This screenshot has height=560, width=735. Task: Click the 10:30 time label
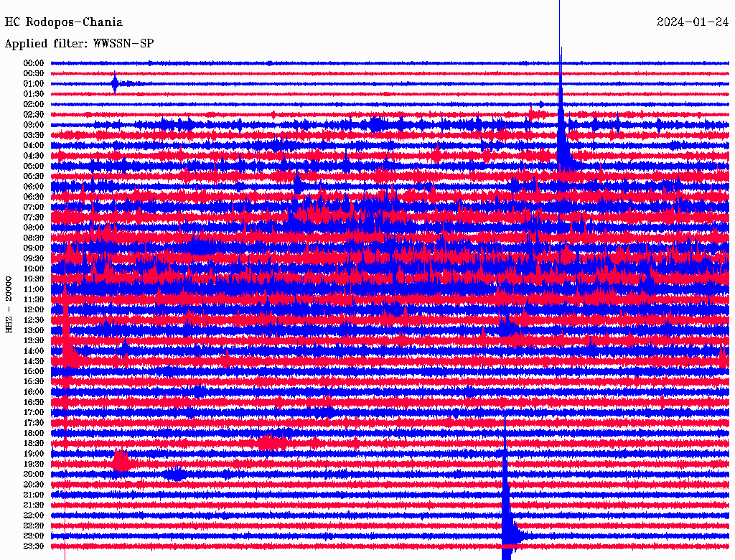coord(34,279)
